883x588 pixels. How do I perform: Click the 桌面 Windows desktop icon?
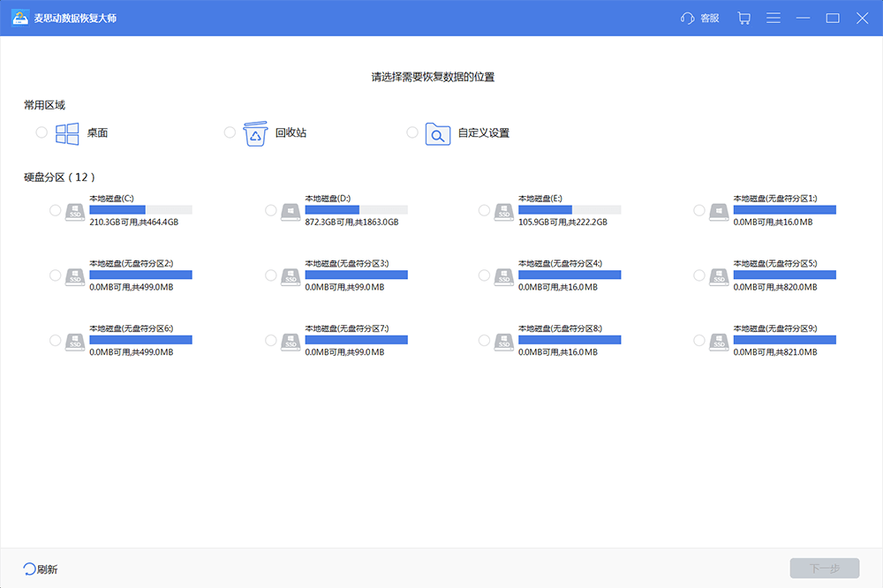pyautogui.click(x=67, y=133)
